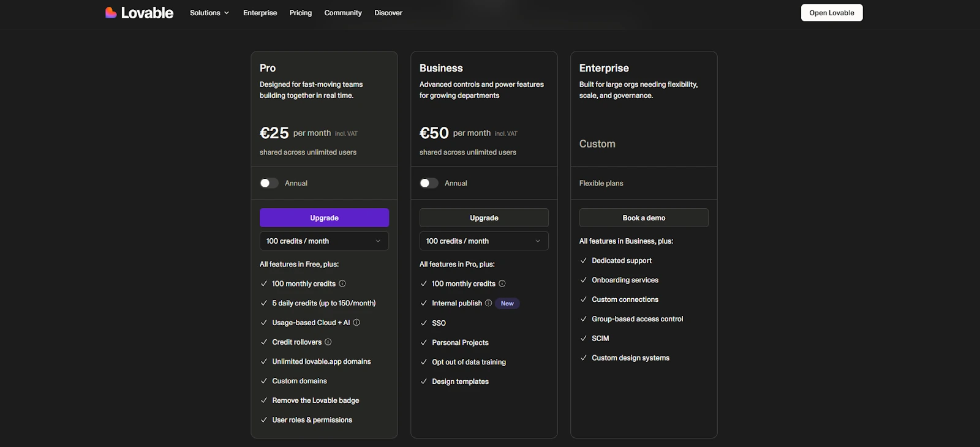Click the Flexible plans text
This screenshot has width=980, height=447.
point(601,183)
